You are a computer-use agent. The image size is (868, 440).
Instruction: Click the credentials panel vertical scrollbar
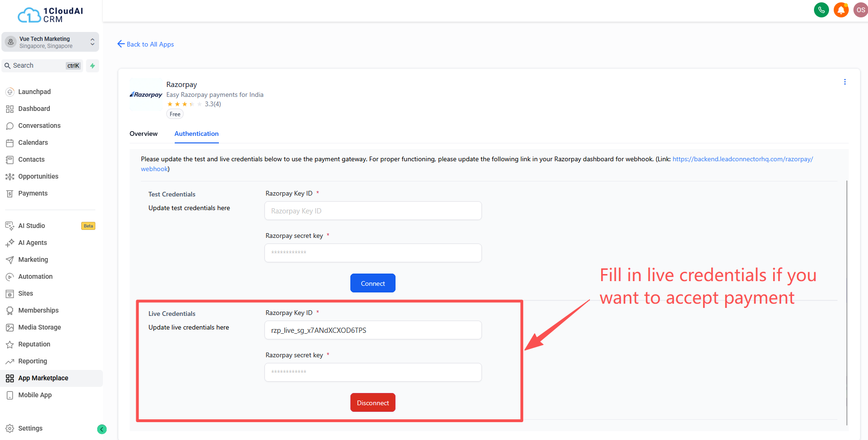point(847,303)
